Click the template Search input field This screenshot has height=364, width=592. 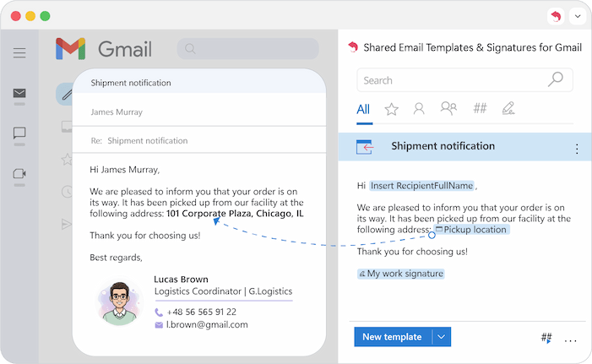point(464,80)
